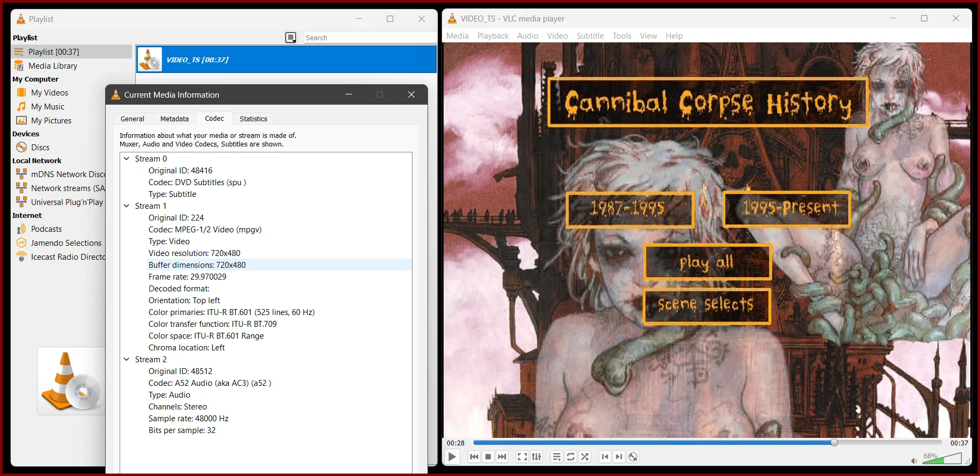This screenshot has height=476, width=980.
Task: Change the playlist view mode icon
Action: [x=291, y=38]
